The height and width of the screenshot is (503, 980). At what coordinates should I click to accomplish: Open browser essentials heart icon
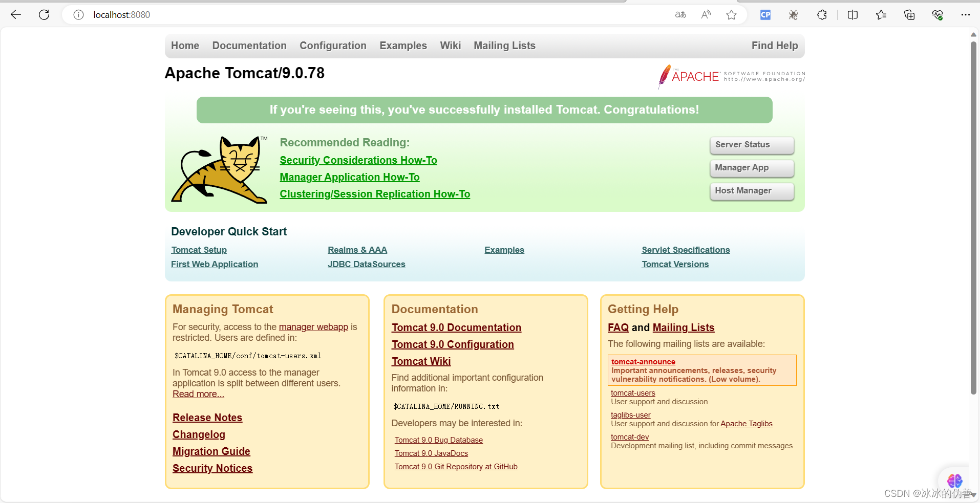click(938, 15)
